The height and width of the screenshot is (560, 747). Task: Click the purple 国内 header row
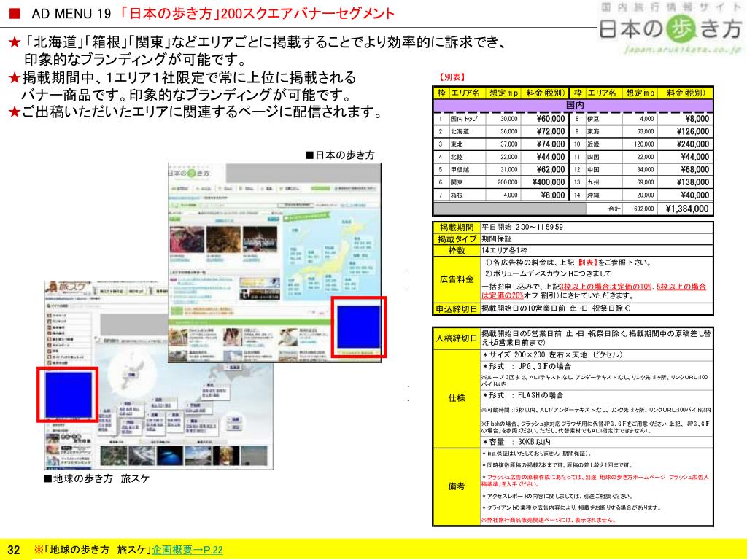click(573, 105)
